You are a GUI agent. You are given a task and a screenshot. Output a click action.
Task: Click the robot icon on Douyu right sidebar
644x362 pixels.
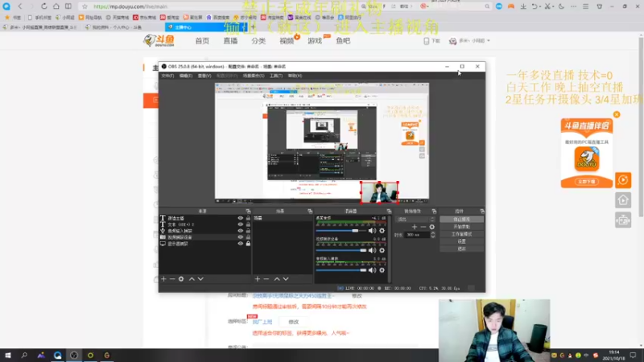[x=623, y=220]
